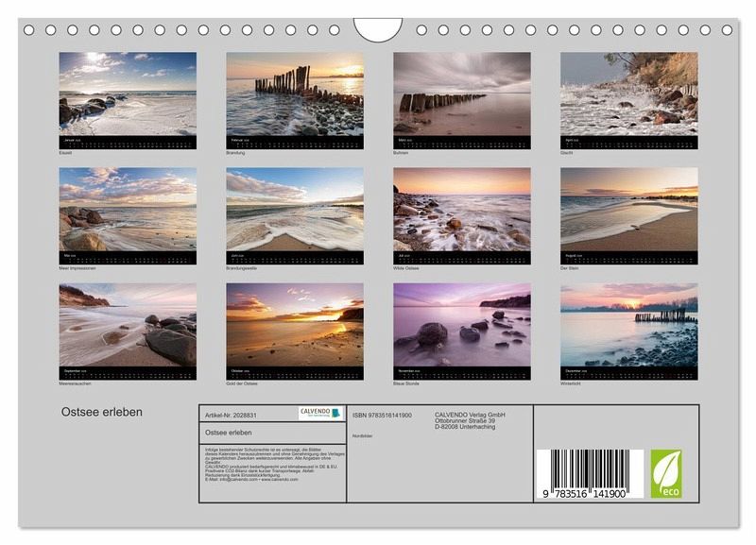Open the Eiszeit January thumbnail

pyautogui.click(x=128, y=94)
